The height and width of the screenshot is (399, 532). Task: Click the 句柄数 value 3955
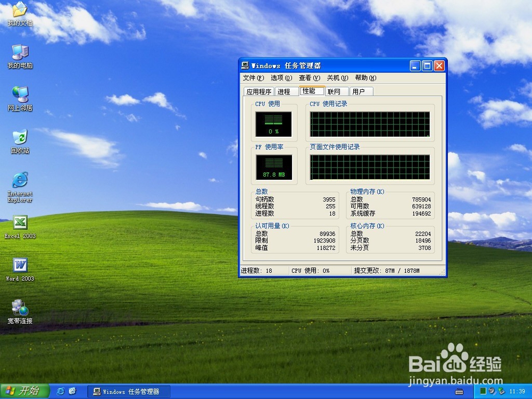coord(329,199)
